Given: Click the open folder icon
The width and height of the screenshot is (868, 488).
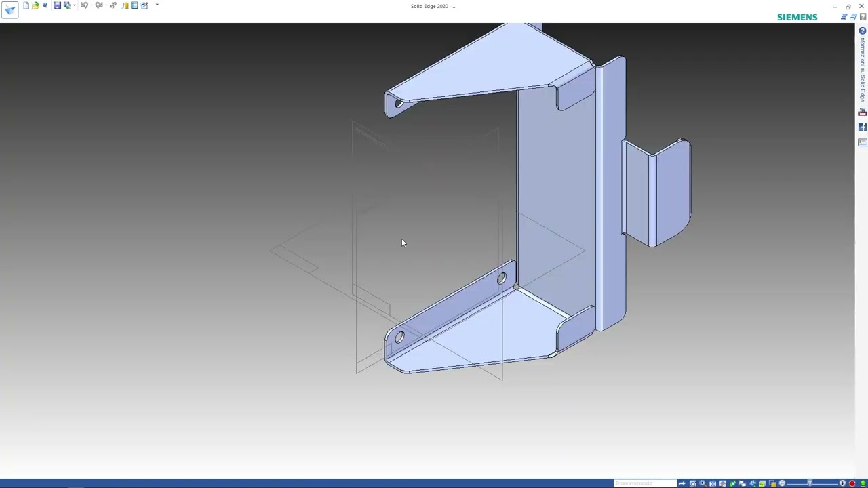Looking at the screenshot, I should pos(35,5).
